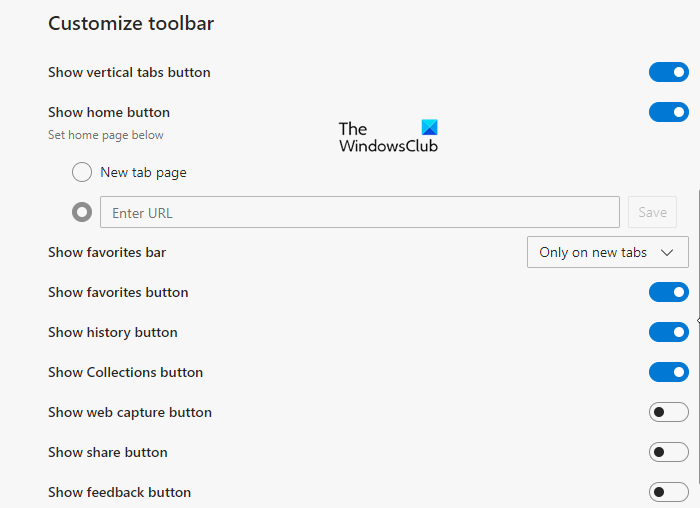
Task: Switch off the Show history button toggle
Action: tap(668, 332)
